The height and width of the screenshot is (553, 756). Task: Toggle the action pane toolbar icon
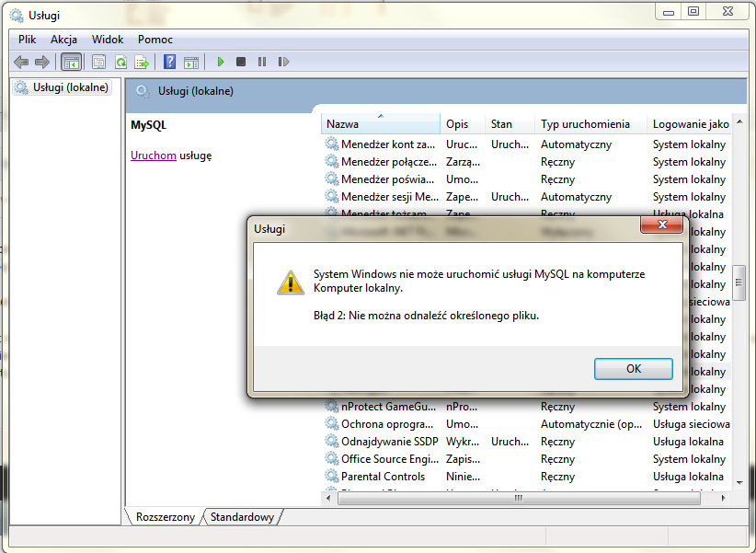coord(191,62)
